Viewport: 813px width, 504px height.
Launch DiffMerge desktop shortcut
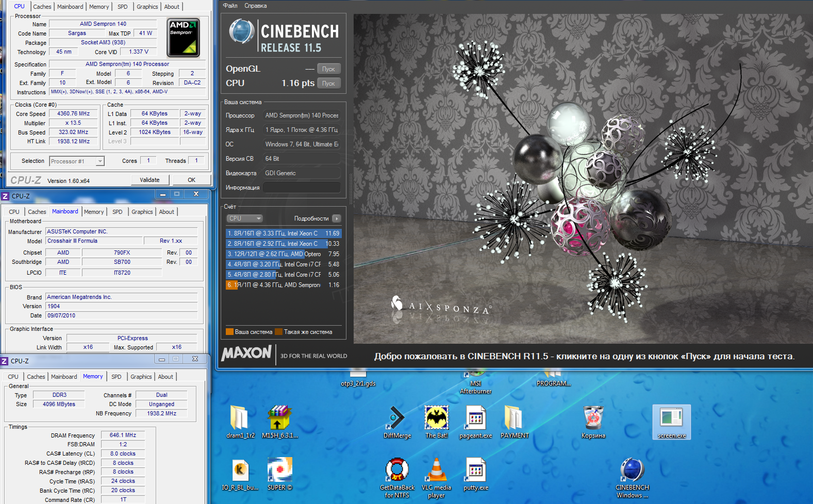click(x=396, y=417)
